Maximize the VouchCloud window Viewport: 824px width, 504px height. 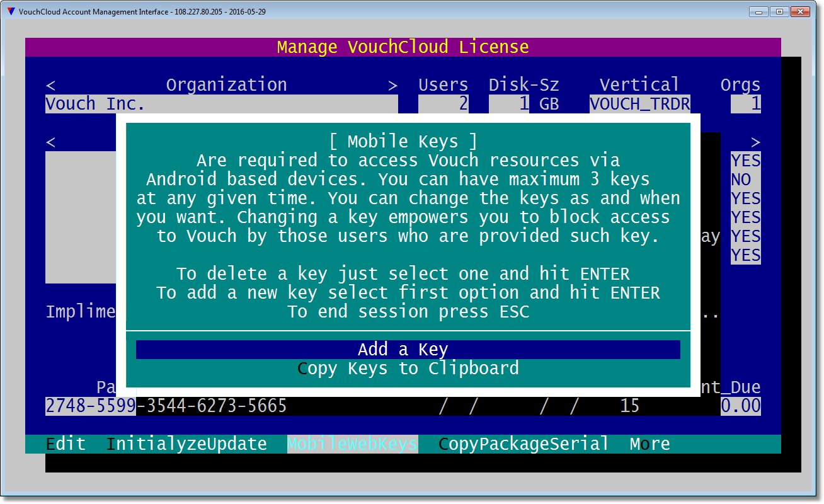click(x=779, y=11)
